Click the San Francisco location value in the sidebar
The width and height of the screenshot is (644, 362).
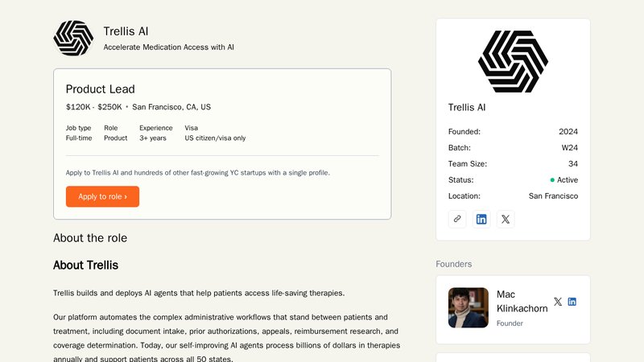(x=553, y=196)
